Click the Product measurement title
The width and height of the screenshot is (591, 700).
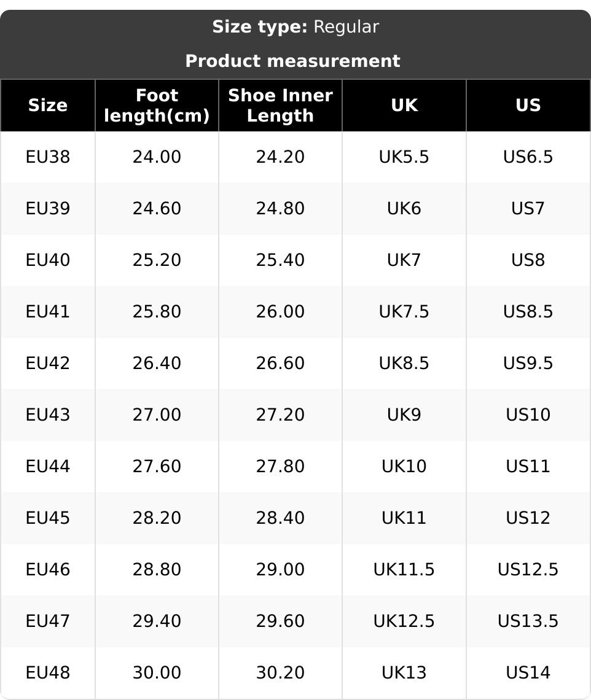[292, 61]
